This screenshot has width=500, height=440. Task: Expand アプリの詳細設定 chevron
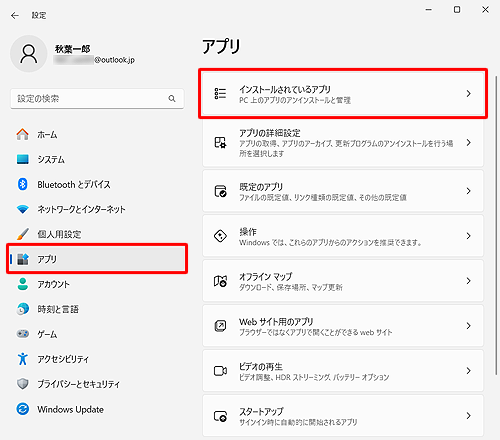469,142
